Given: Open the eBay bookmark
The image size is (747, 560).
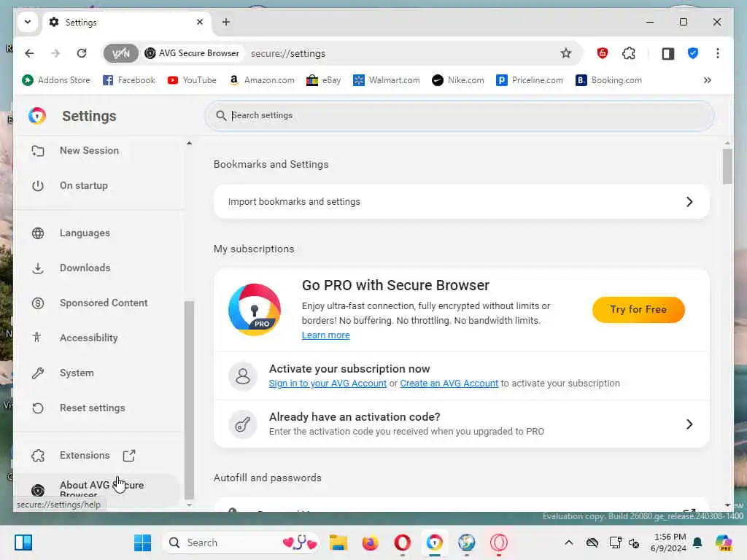Looking at the screenshot, I should click(x=323, y=80).
